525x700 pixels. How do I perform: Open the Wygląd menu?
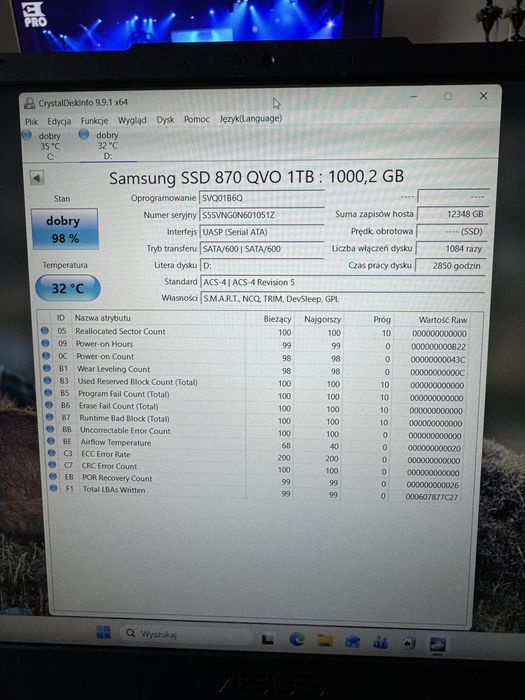click(132, 120)
